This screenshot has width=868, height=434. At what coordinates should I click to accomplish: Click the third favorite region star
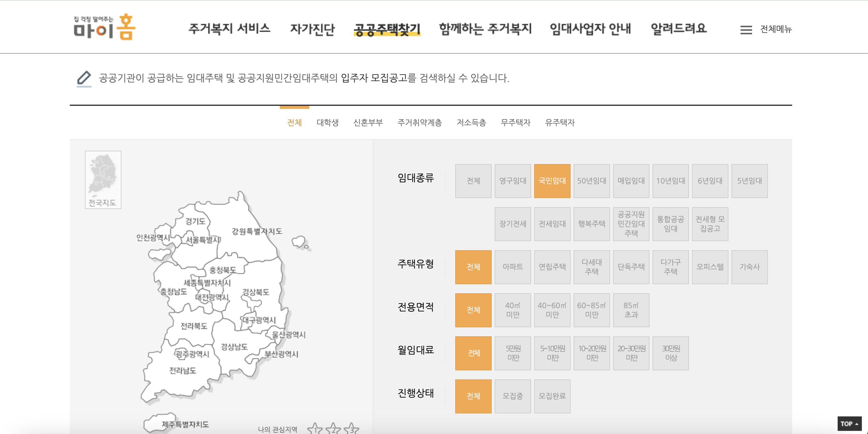tap(351, 429)
